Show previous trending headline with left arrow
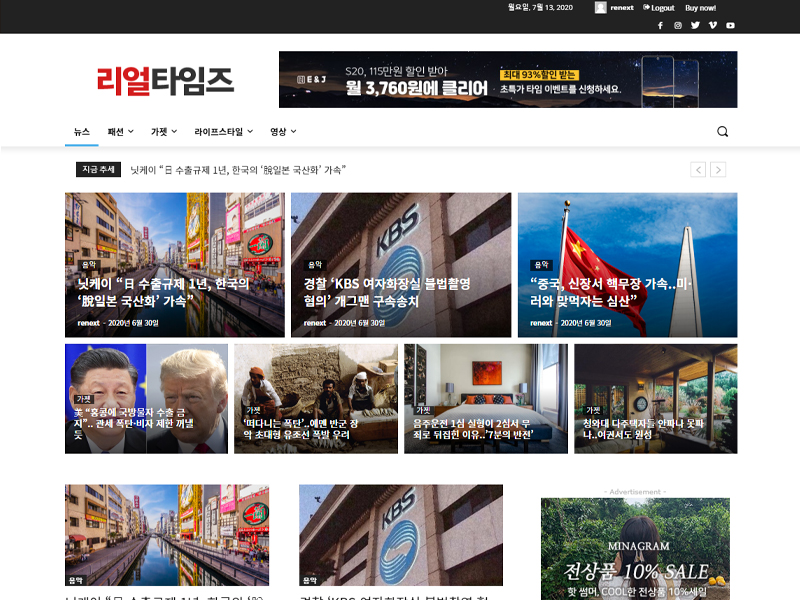 pyautogui.click(x=698, y=170)
